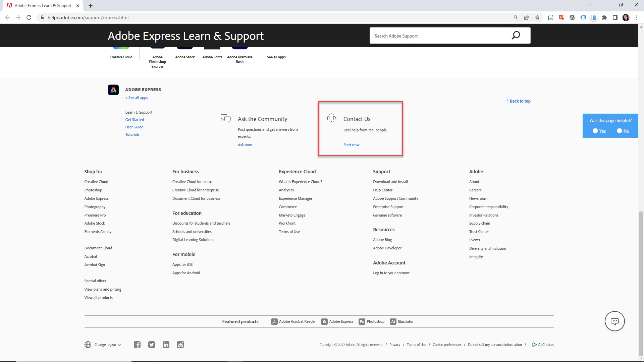This screenshot has width=644, height=362.
Task: Expand the Change region dropdown
Action: [108, 345]
